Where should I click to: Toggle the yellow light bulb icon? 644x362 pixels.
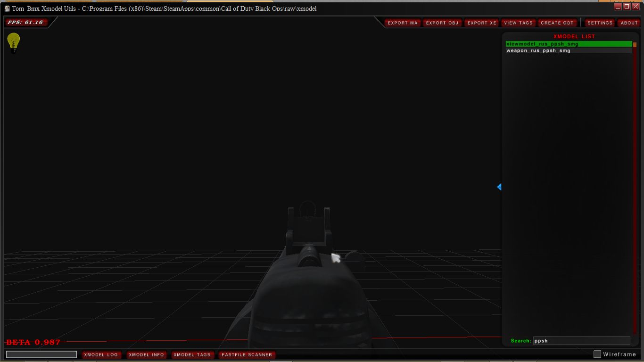pos(14,42)
